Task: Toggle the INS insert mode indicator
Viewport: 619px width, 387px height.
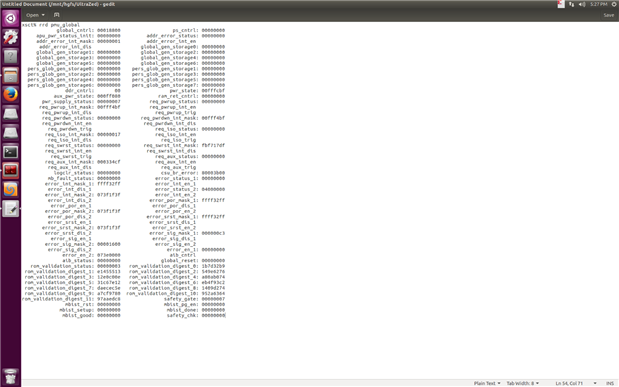Action: point(610,383)
